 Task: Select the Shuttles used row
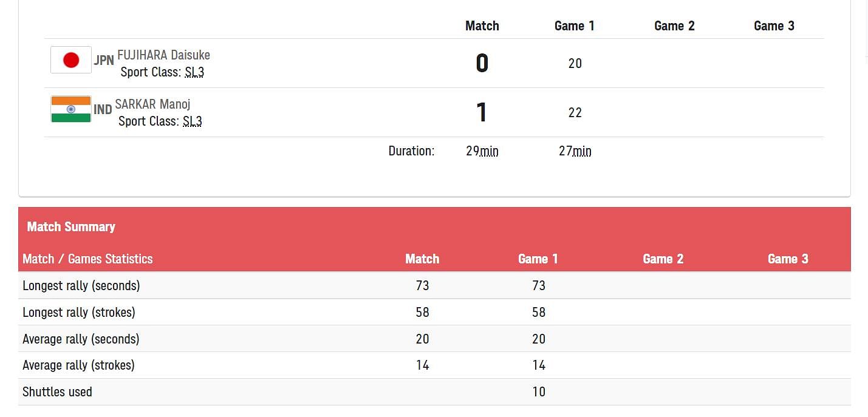tap(434, 392)
